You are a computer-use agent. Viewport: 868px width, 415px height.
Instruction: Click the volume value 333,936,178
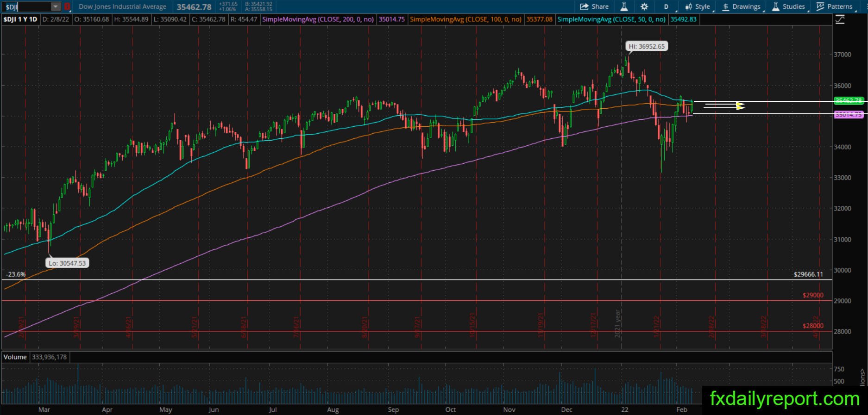pyautogui.click(x=49, y=357)
